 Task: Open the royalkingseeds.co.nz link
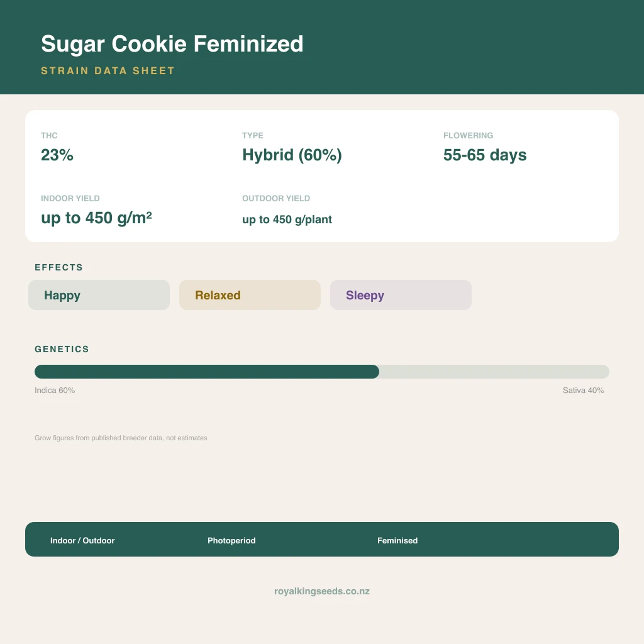click(322, 591)
